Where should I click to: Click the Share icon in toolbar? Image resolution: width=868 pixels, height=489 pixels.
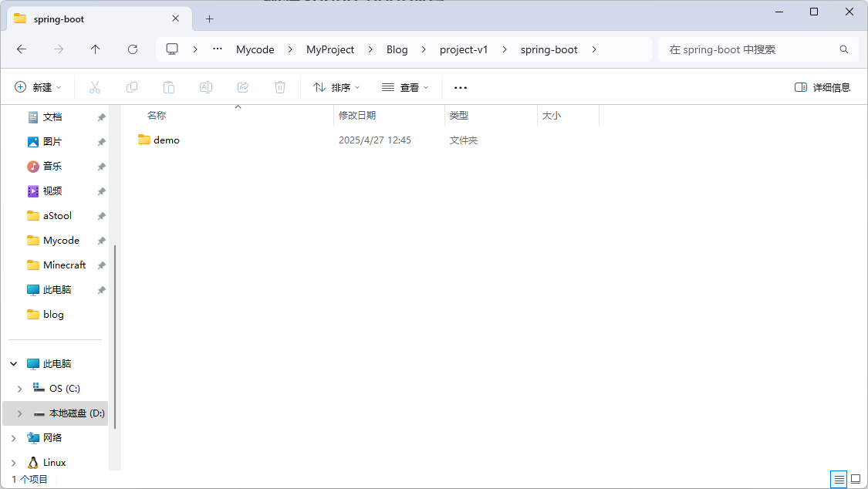pos(243,87)
